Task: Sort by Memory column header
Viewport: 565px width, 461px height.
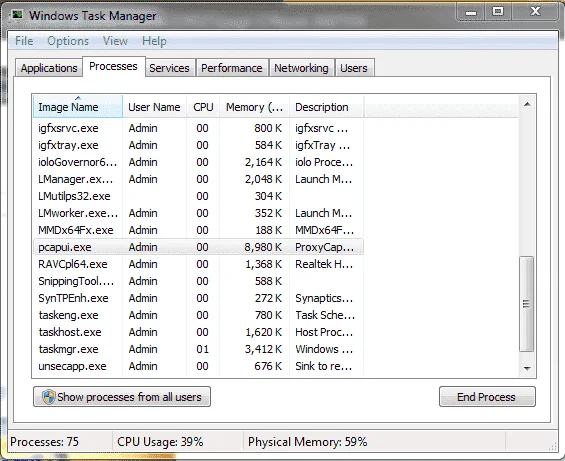Action: (x=254, y=107)
